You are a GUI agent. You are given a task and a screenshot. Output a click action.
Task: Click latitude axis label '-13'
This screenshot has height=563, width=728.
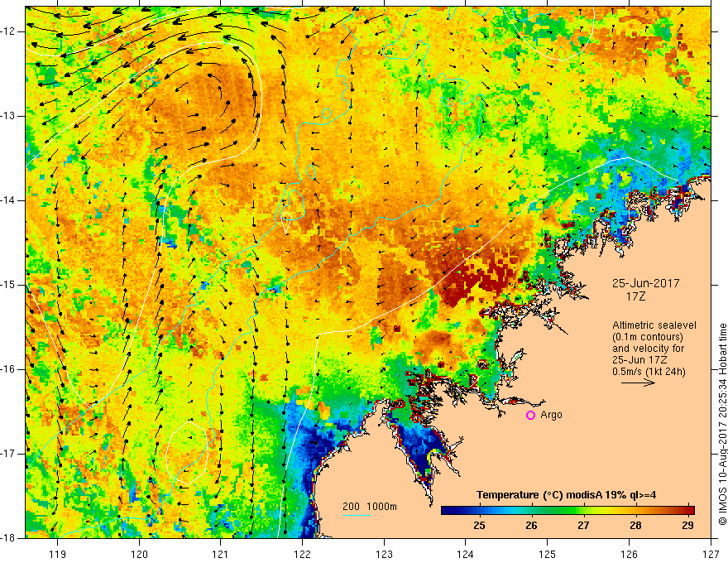(x=8, y=116)
